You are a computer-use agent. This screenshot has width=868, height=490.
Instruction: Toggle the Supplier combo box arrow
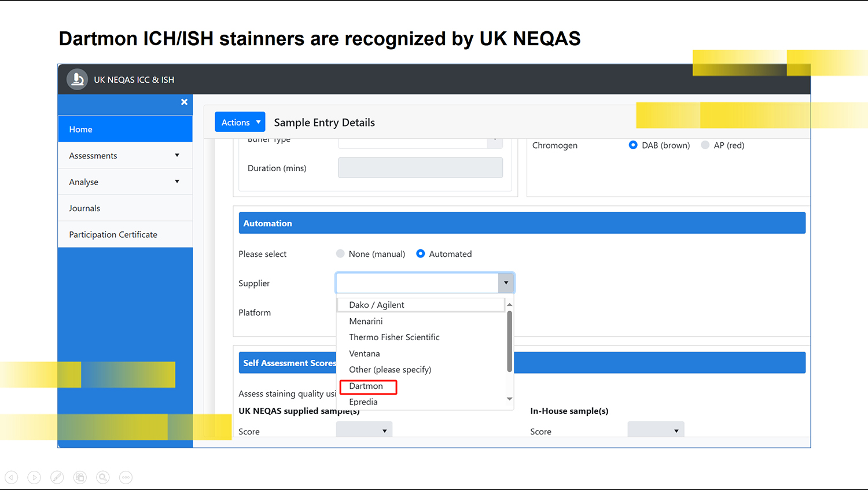(506, 283)
